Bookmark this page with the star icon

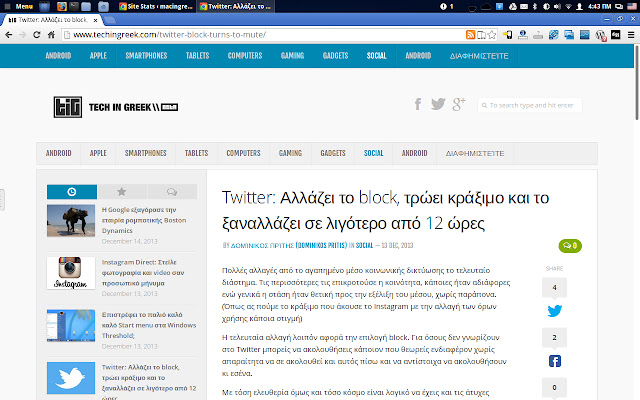(x=492, y=35)
